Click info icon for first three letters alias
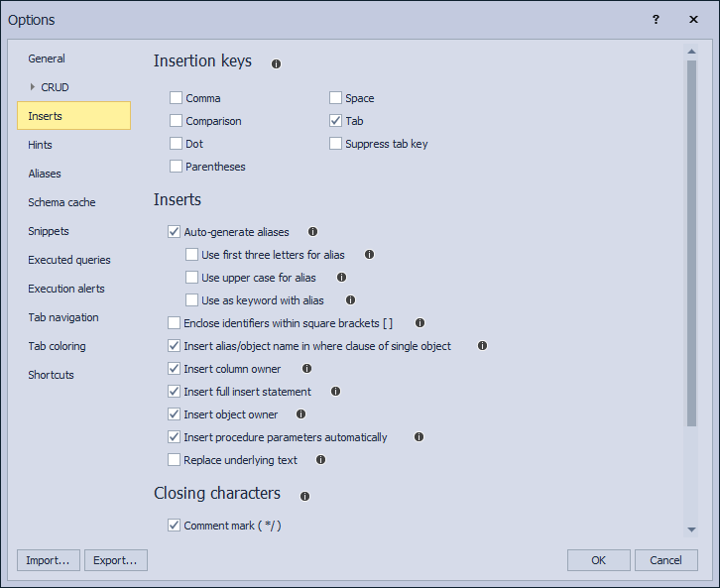 (x=369, y=254)
